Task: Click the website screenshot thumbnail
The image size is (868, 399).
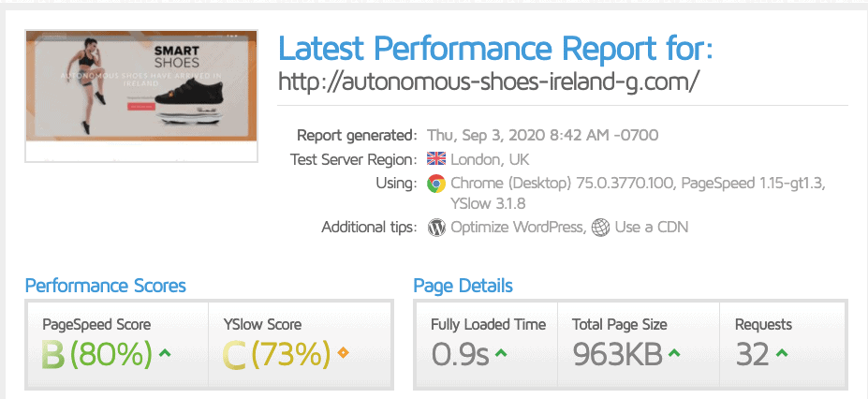Action: (141, 96)
